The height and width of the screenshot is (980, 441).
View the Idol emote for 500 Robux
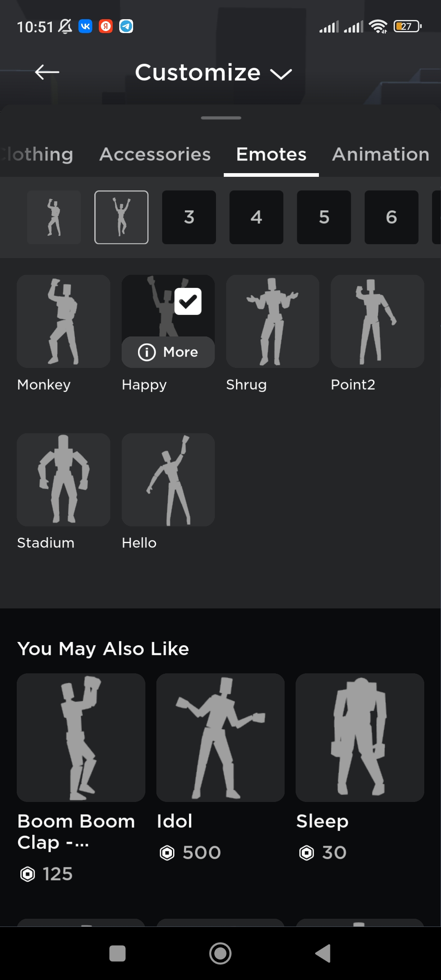pos(220,737)
